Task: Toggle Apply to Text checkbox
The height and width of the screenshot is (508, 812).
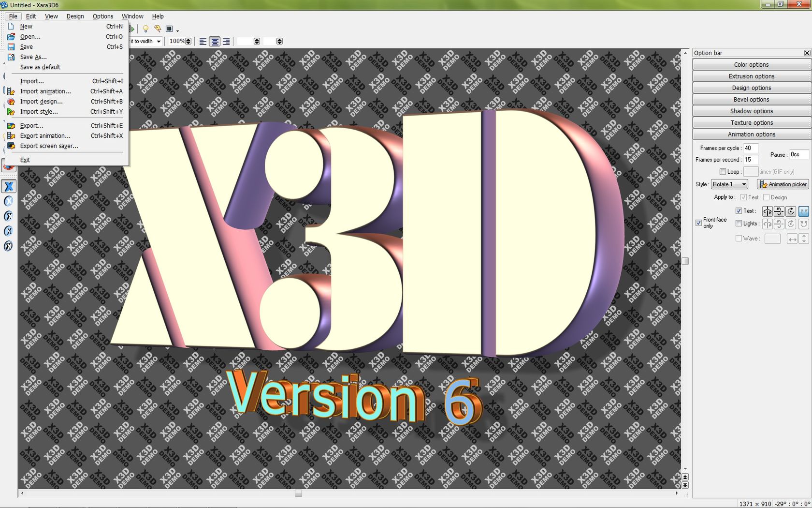Action: [x=743, y=197]
